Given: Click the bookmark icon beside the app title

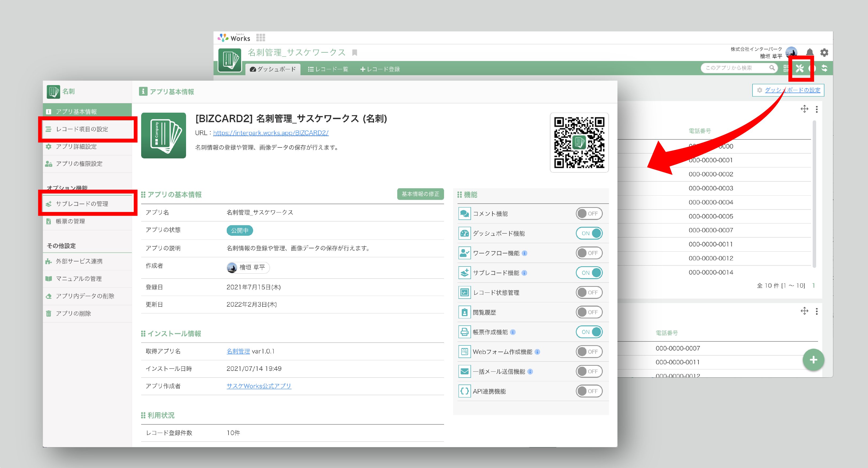Looking at the screenshot, I should click(354, 53).
